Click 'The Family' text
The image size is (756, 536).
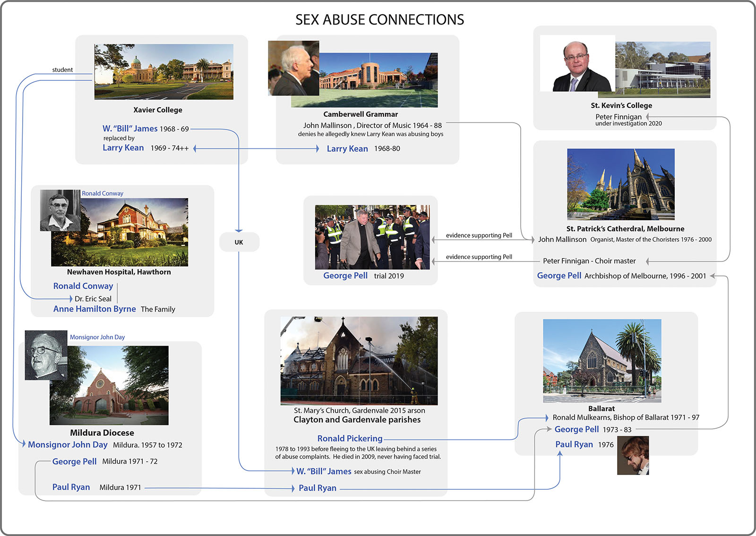tap(158, 309)
